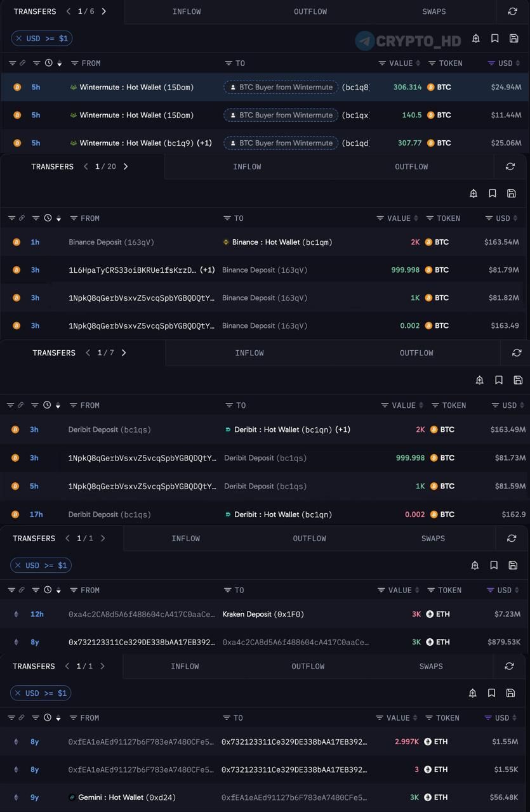Refresh the Wintermute transfers panel paged 1/6

[512, 11]
